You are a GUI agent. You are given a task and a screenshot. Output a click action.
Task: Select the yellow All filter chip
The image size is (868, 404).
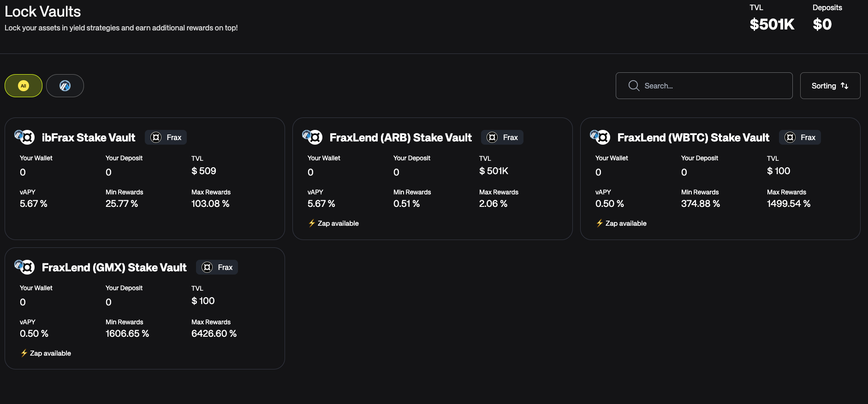24,86
